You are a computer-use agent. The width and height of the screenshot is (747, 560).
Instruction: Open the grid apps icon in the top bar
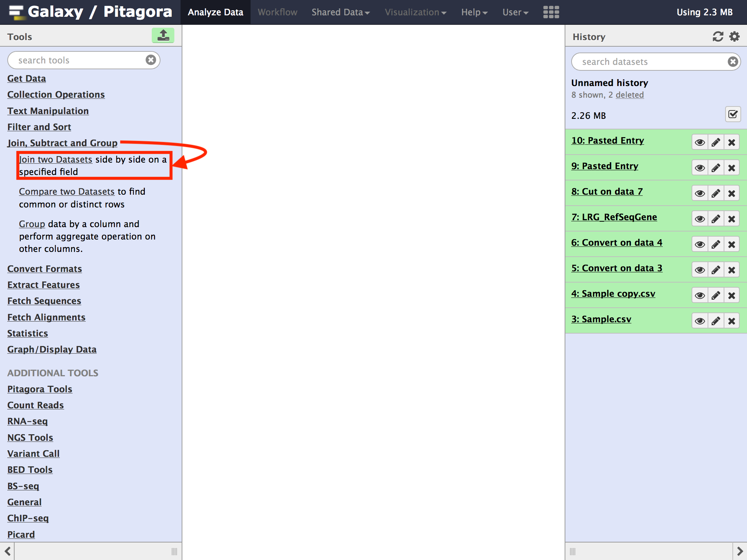pos(551,12)
